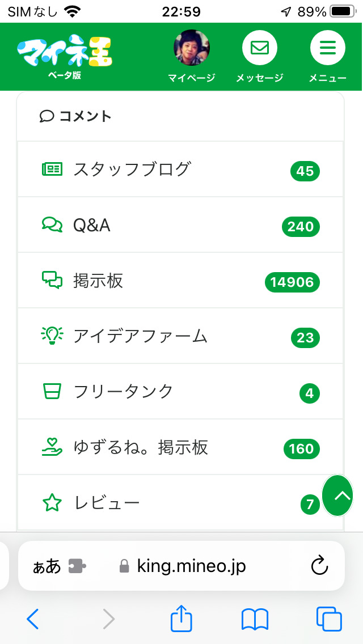363x644 pixels.
Task: Open the Safari share sheet
Action: [x=181, y=618]
